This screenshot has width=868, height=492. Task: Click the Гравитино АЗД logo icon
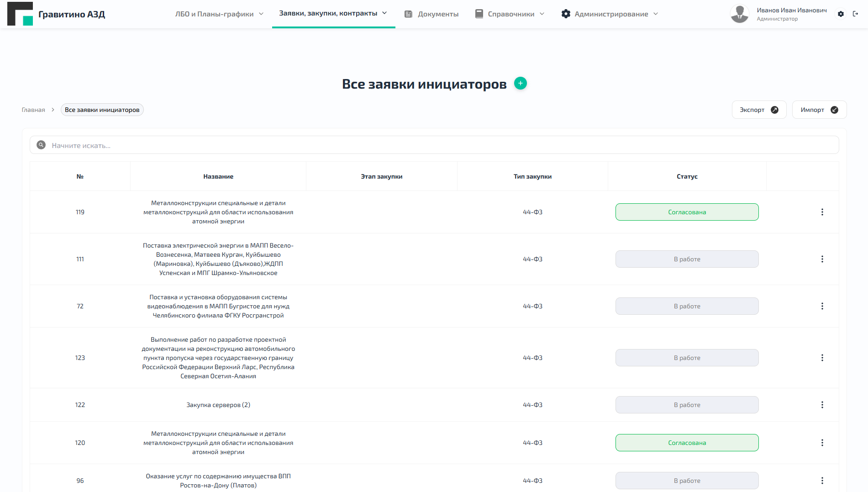click(x=20, y=14)
